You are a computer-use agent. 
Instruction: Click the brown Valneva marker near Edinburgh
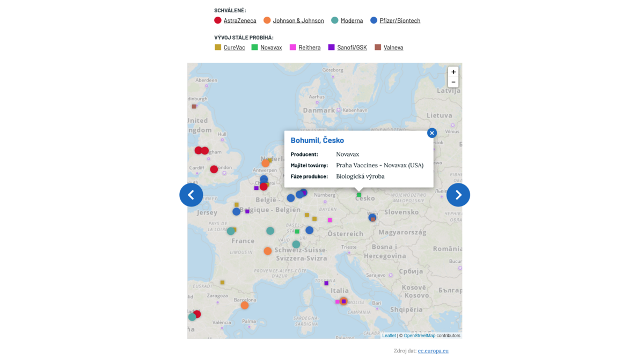click(194, 106)
